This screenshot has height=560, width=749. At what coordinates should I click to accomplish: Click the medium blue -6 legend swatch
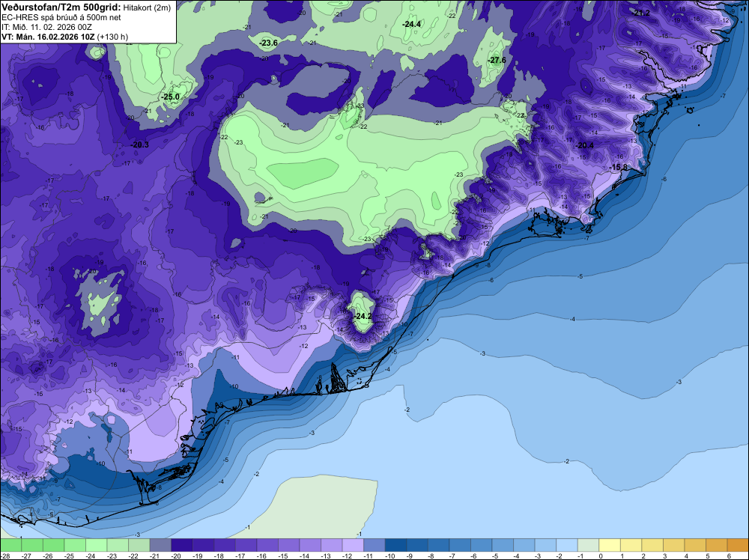[x=481, y=545]
